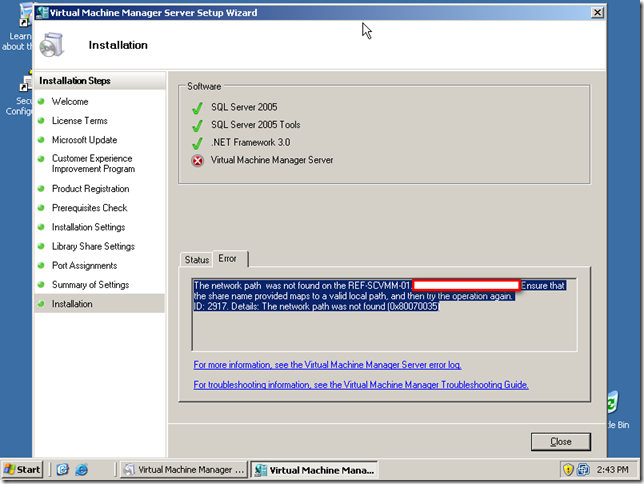Select the Installation Settings step
This screenshot has width=644, height=484.
click(x=88, y=227)
